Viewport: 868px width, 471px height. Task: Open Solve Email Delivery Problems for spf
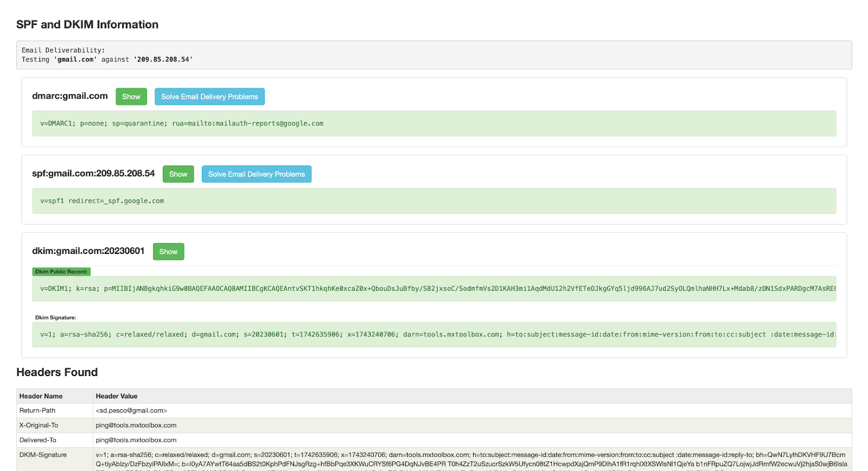click(x=257, y=174)
